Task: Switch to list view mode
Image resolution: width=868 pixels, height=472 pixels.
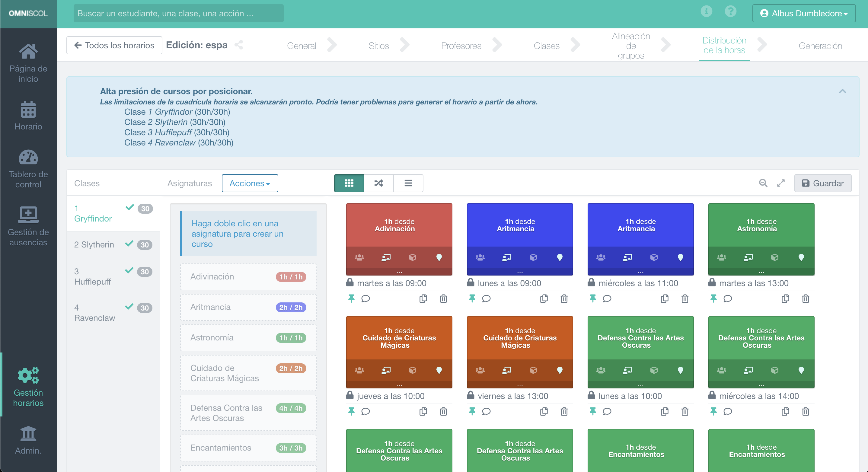Action: click(408, 183)
